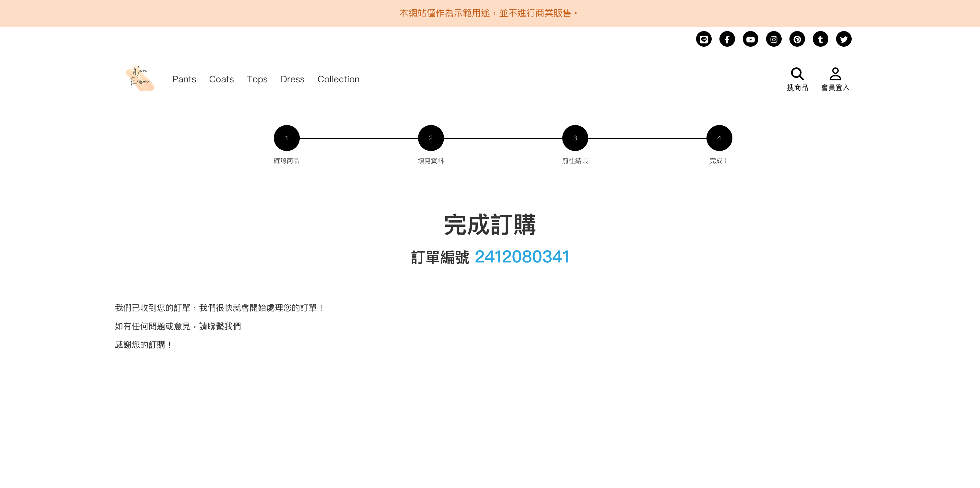Click step 3 circle 前往結帳
The height and width of the screenshot is (488, 980).
(x=575, y=138)
